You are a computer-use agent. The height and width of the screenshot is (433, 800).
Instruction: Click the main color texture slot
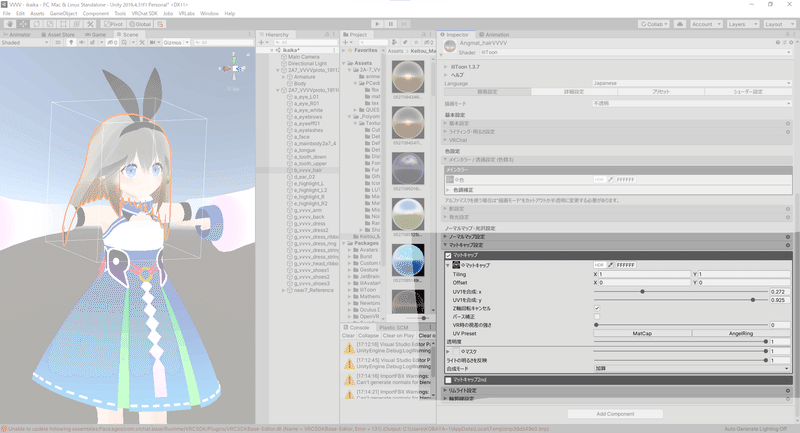[x=450, y=180]
